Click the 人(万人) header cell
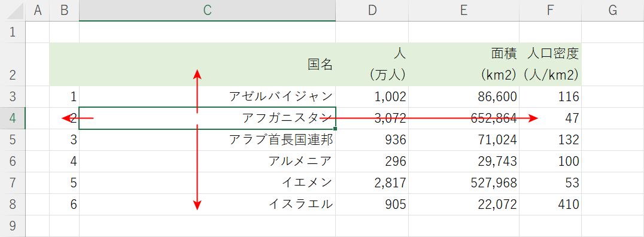 (372, 65)
